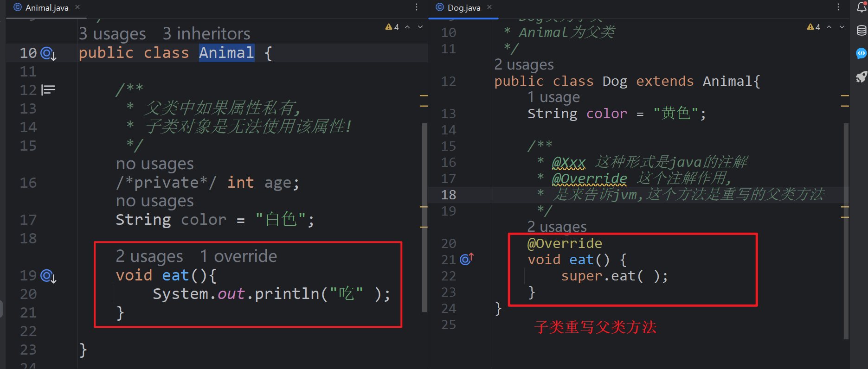Close the Animal.java tab
The height and width of the screenshot is (369, 868).
tap(77, 7)
